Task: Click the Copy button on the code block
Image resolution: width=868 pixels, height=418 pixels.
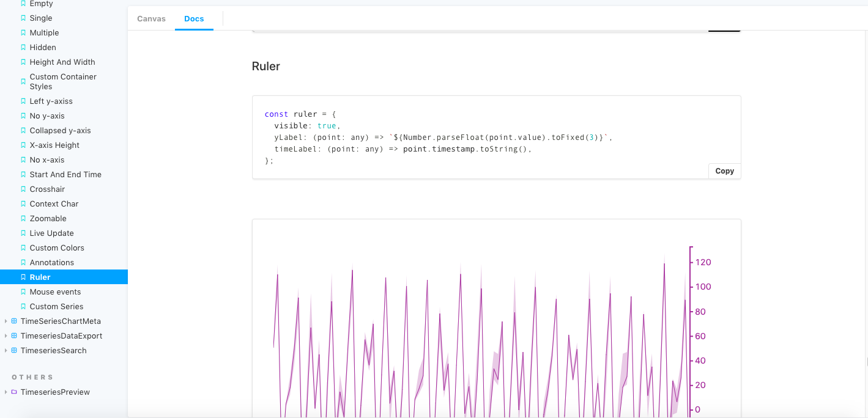Action: 724,170
